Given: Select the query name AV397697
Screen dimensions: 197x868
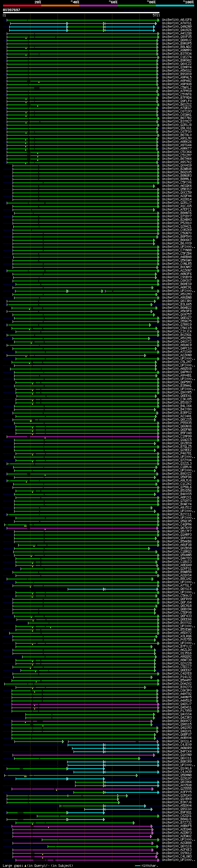Looking at the screenshot, I should click(11, 10).
